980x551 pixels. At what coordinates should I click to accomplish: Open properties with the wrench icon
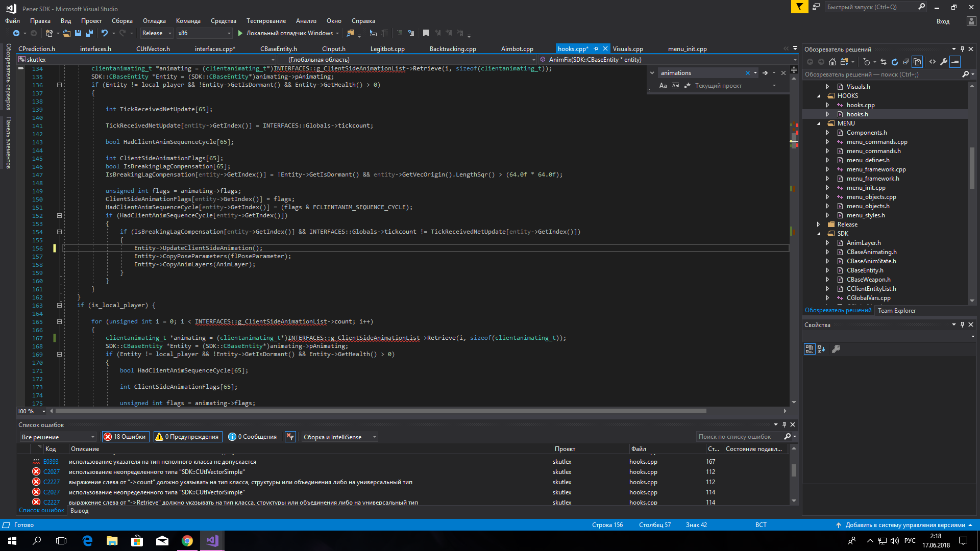click(x=944, y=62)
